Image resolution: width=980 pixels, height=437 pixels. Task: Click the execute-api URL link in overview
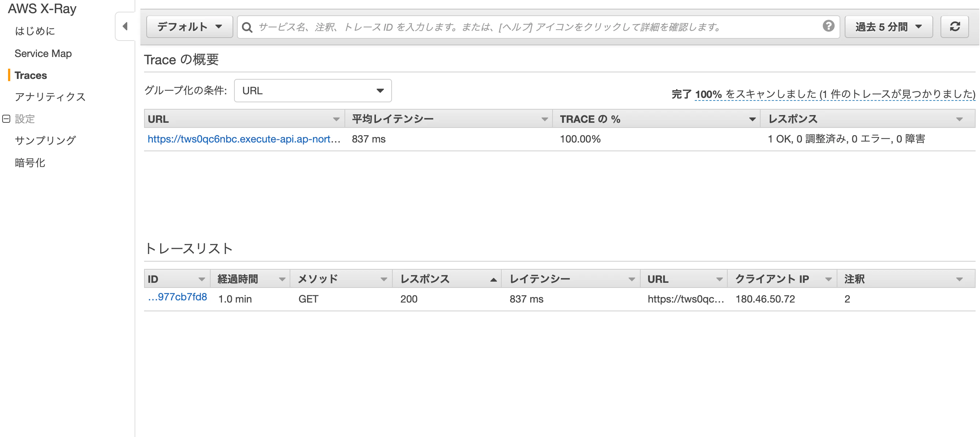point(244,139)
